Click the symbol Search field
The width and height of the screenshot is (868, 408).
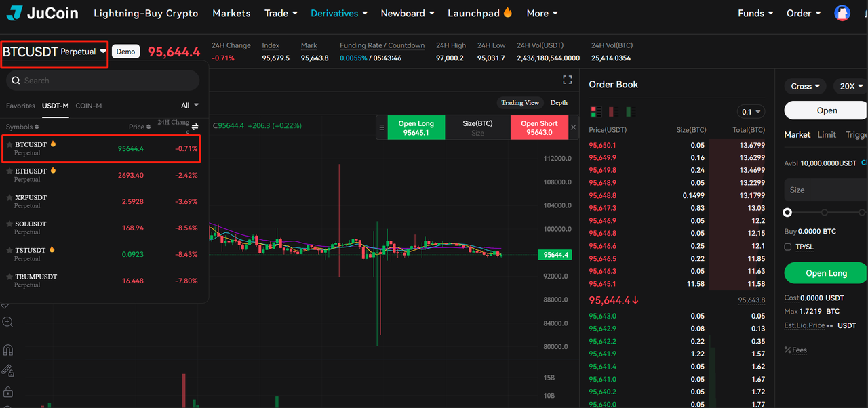click(103, 81)
